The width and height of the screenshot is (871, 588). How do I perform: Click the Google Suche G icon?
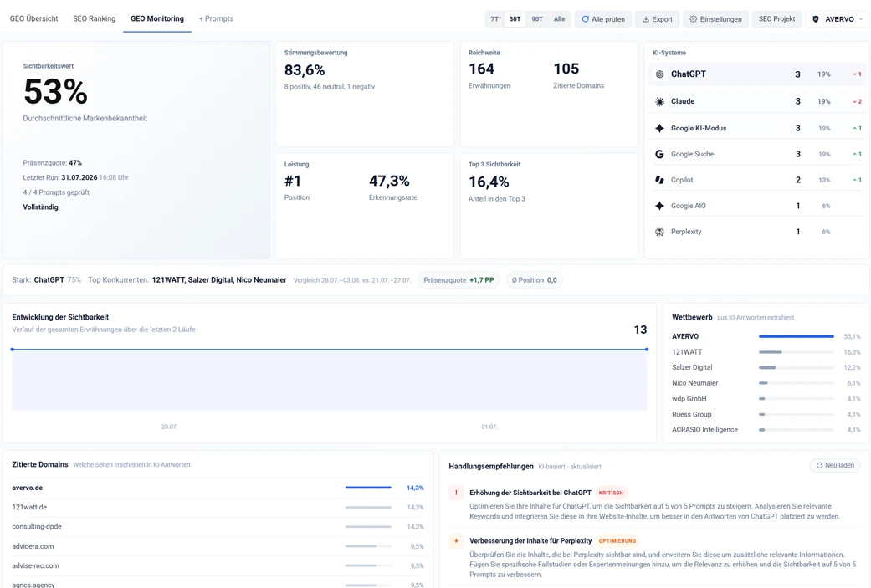[x=659, y=155]
